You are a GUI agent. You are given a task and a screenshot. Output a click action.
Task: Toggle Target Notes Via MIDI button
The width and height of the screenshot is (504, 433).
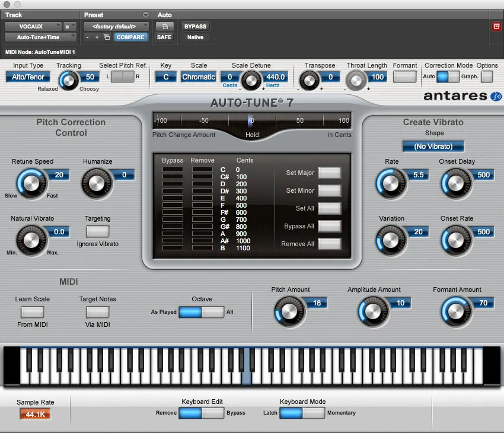point(97,312)
